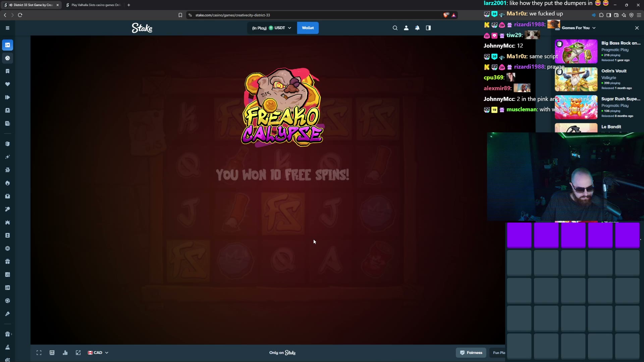Open the Fairness button
Screen dimensions: 644x362
coord(471,353)
